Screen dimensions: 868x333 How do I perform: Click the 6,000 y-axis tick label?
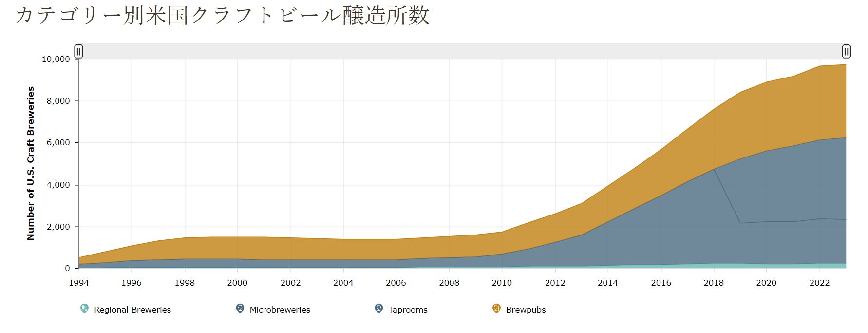pyautogui.click(x=58, y=143)
